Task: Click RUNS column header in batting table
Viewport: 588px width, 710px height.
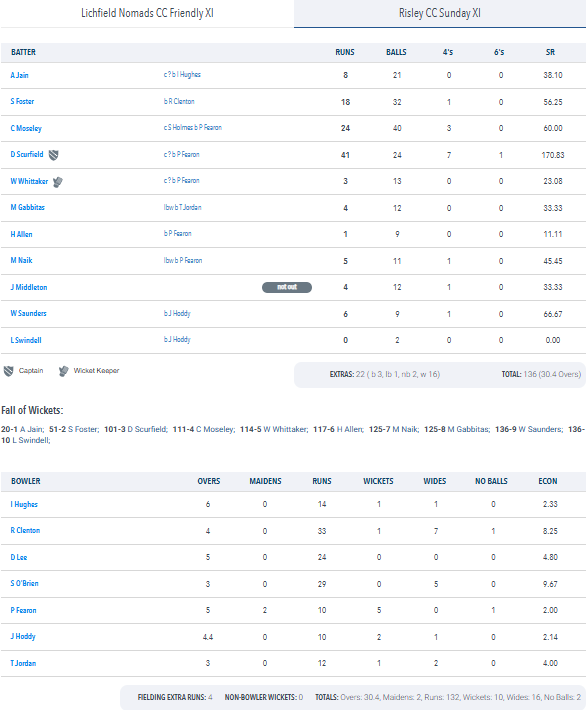Action: (345, 52)
